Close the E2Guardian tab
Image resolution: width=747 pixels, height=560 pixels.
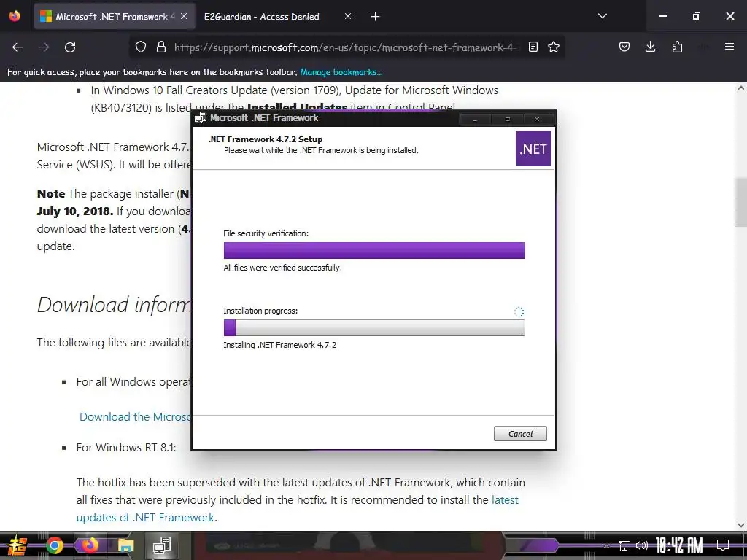[x=348, y=17]
